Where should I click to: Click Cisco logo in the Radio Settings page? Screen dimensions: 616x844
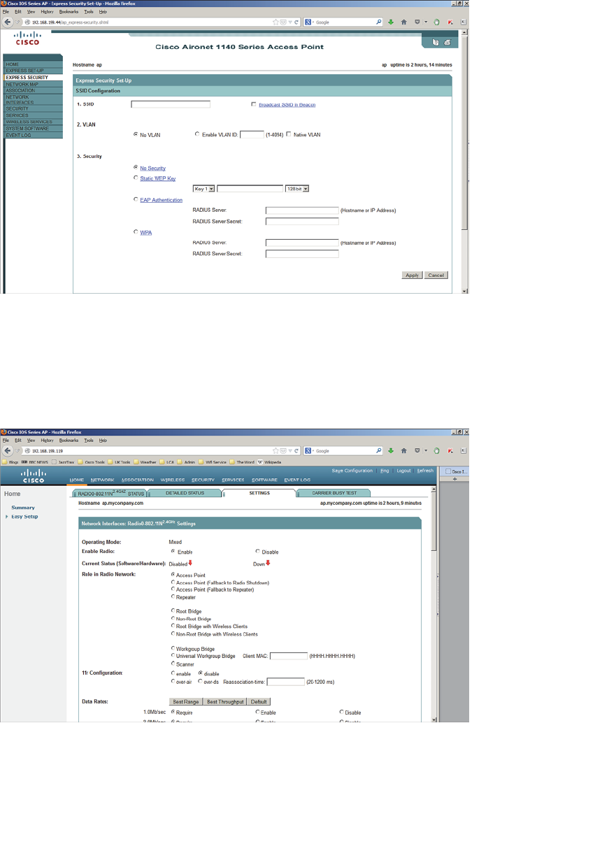pyautogui.click(x=34, y=476)
